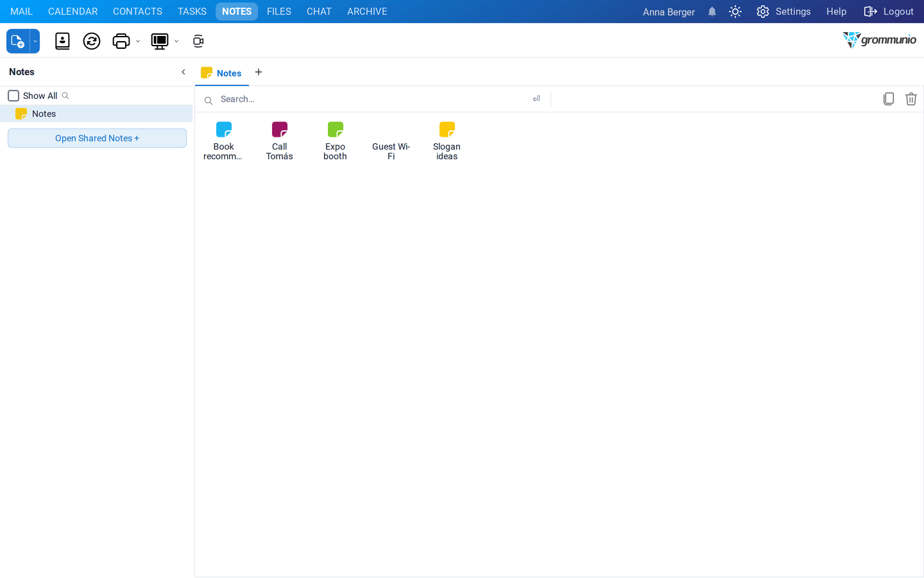The image size is (924, 578).
Task: Open the FILES section
Action: point(279,12)
